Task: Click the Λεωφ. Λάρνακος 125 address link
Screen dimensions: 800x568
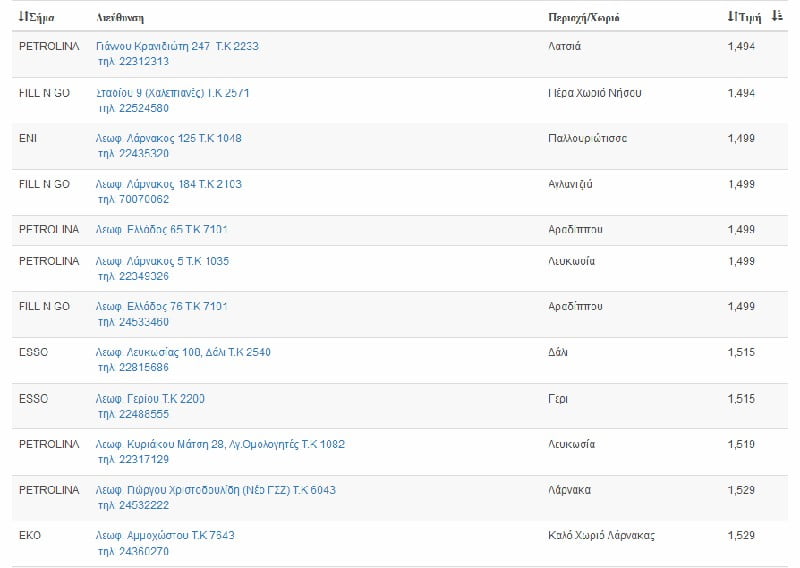Action: (x=168, y=138)
